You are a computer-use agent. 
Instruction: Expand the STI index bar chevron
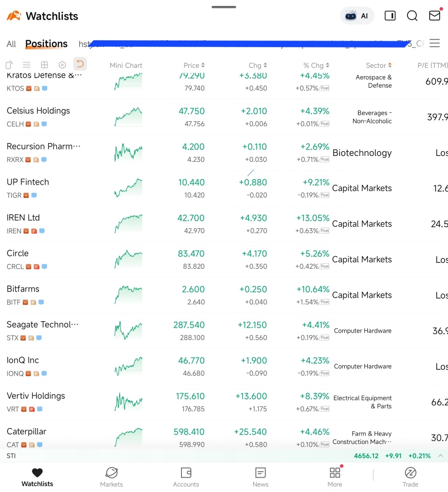(441, 455)
